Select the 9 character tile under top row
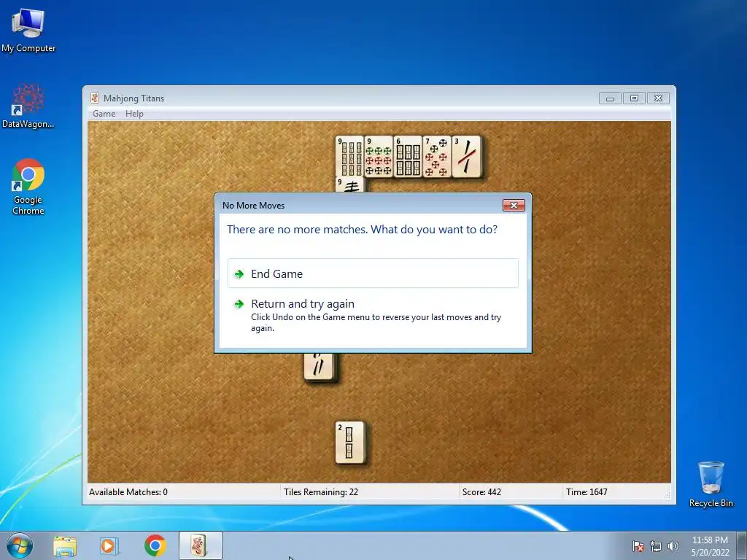747x560 pixels. click(x=349, y=184)
